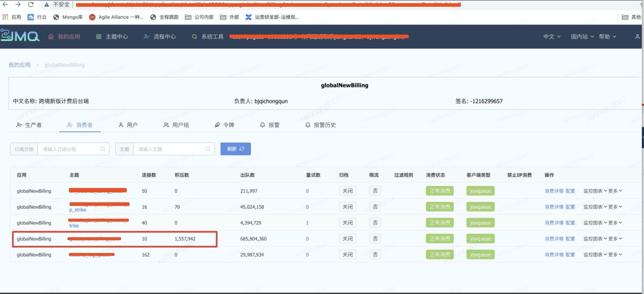644x294 pixels.
Task: Expand the 中文 language dropdown
Action: point(552,36)
